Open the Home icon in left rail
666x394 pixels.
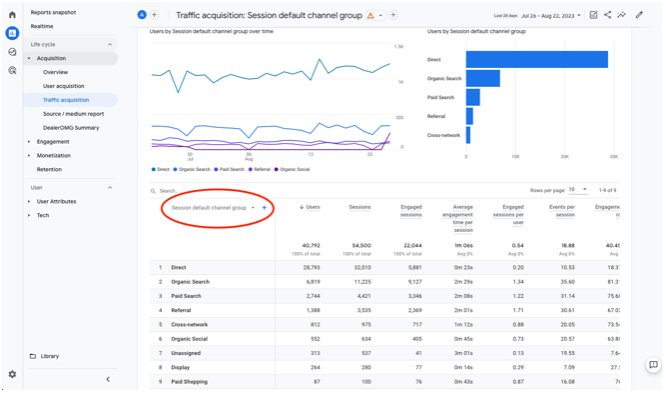click(12, 15)
